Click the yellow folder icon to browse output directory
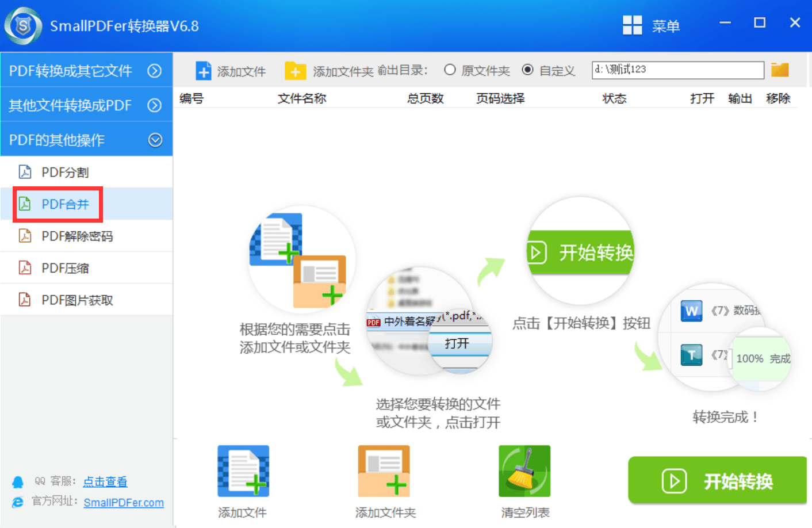 (x=780, y=69)
